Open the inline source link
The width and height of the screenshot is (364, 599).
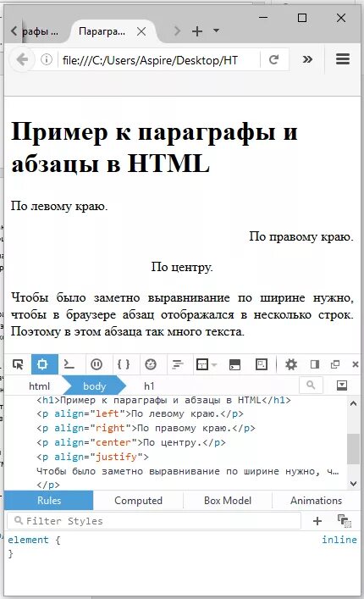[x=339, y=540]
